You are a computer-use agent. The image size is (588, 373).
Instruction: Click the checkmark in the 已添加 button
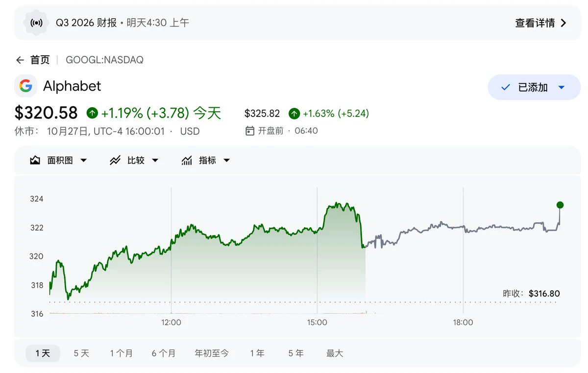click(506, 88)
